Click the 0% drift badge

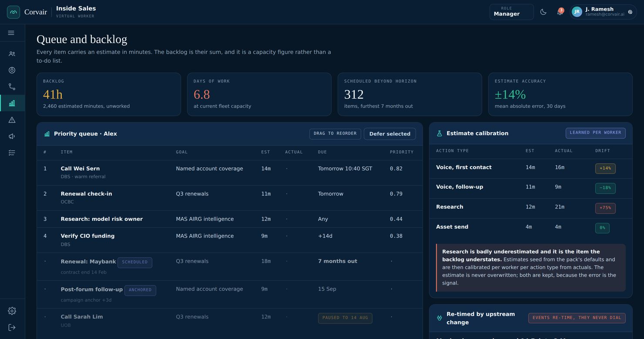(602, 228)
